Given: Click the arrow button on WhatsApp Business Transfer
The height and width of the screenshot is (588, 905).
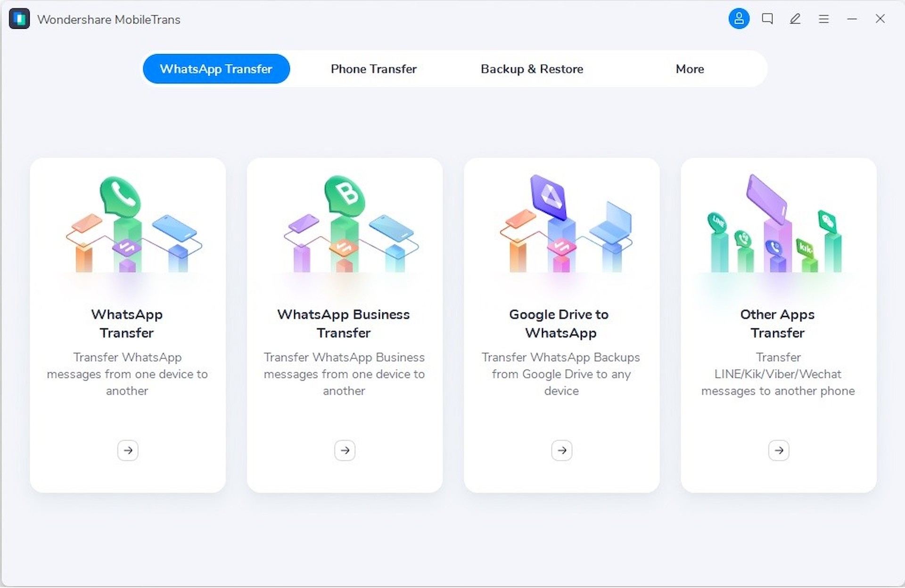Looking at the screenshot, I should tap(344, 450).
